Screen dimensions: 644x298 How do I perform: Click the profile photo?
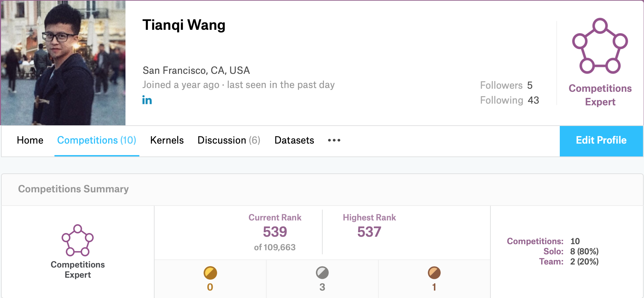point(63,63)
